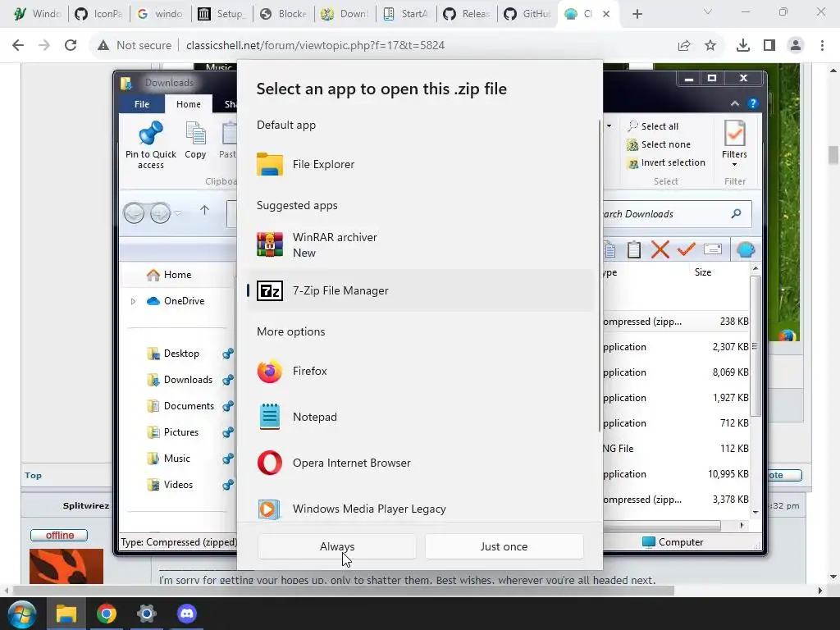Viewport: 840px width, 630px height.
Task: Open Explorer help question mark
Action: [753, 104]
